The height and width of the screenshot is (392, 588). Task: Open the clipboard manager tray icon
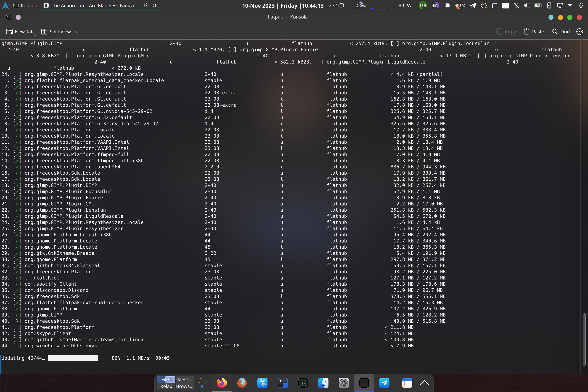(x=495, y=5)
